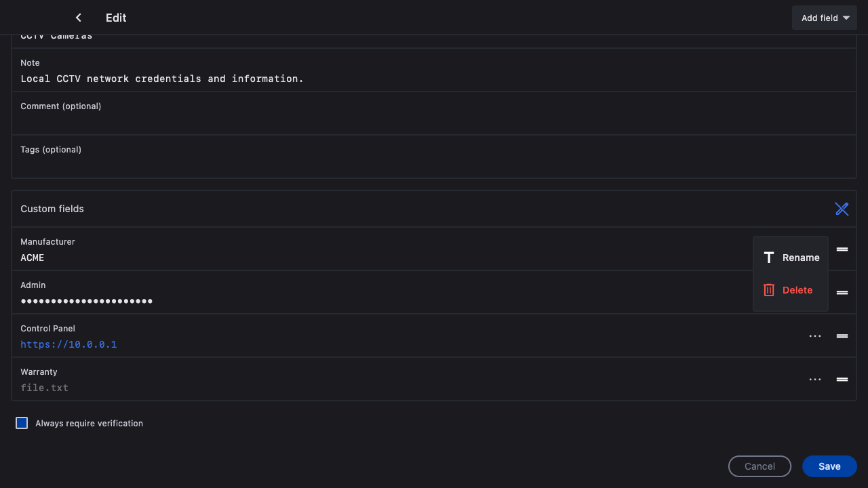Image resolution: width=868 pixels, height=488 pixels.
Task: Open the Add field dropdown
Action: pos(825,18)
